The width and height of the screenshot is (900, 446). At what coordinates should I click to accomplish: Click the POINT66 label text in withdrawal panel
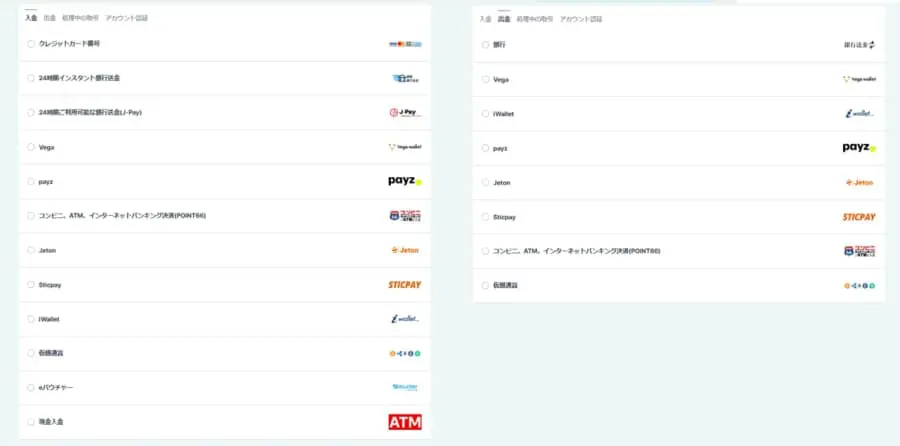577,251
